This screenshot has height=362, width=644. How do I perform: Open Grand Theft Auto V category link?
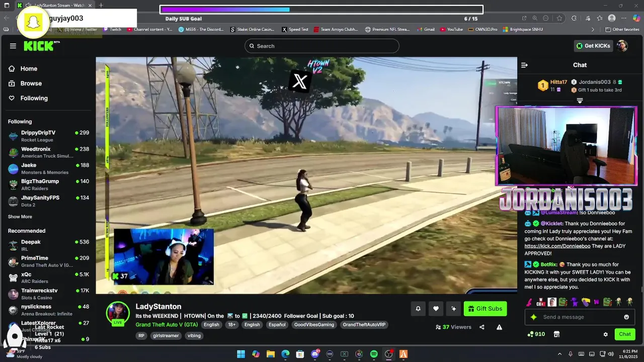click(x=167, y=325)
